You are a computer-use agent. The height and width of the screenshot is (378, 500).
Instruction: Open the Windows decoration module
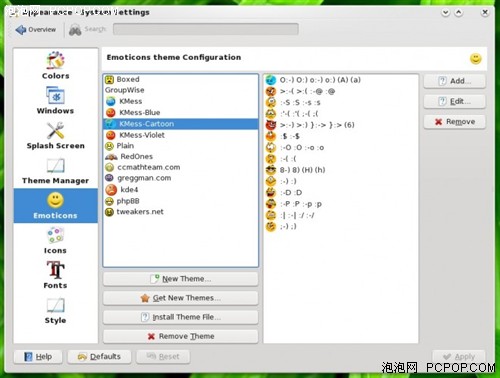[55, 100]
